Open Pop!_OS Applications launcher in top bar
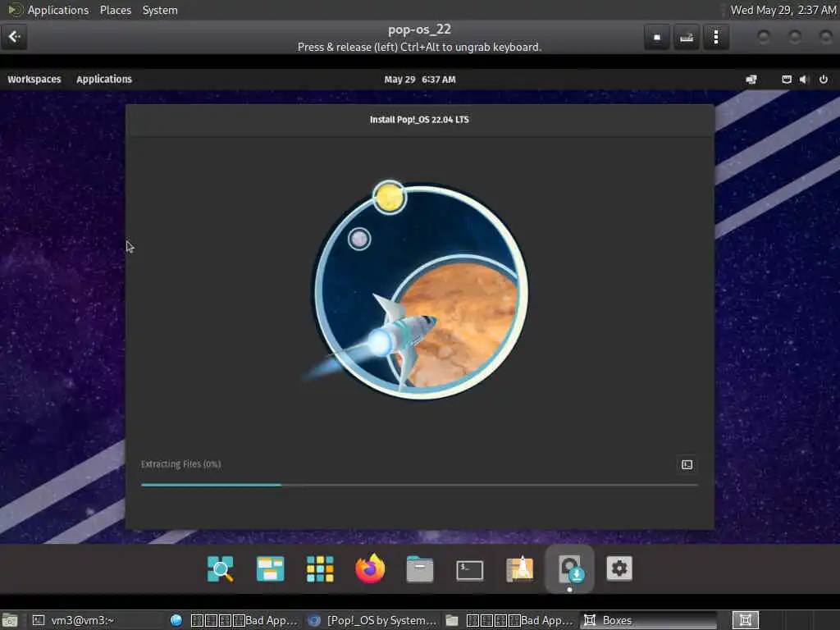 pos(104,80)
